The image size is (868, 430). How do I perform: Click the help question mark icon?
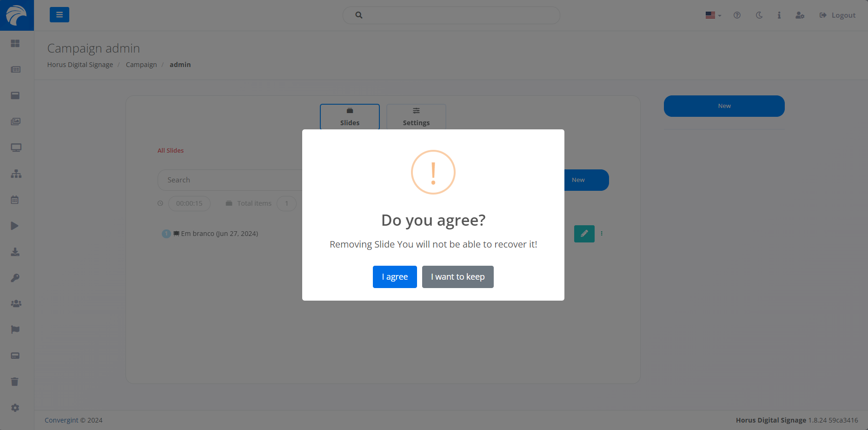click(737, 15)
